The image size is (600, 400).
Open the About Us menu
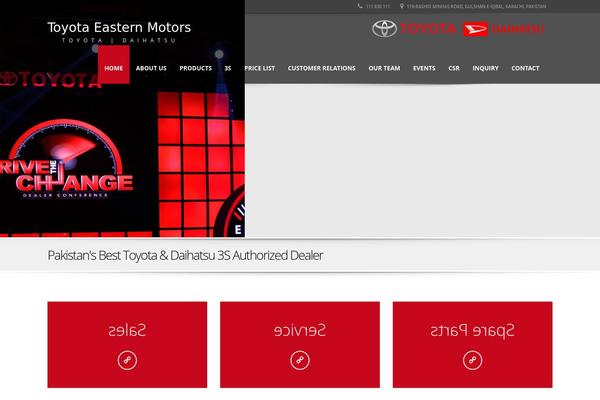click(151, 68)
